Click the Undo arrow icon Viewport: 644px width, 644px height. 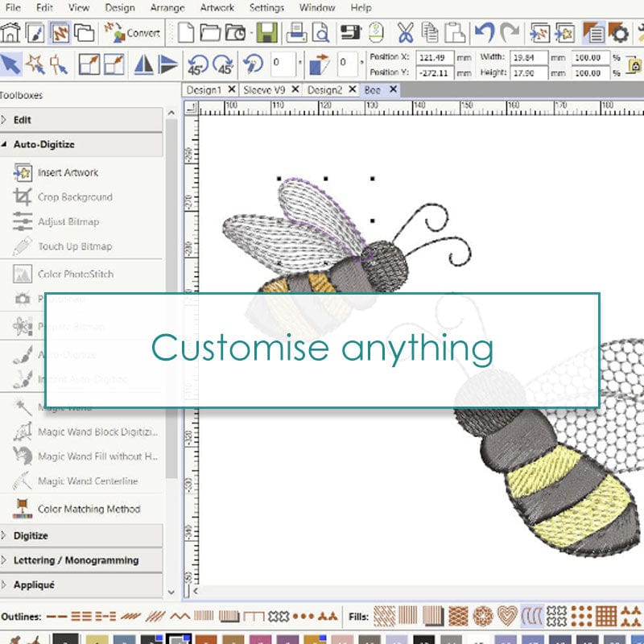484,34
